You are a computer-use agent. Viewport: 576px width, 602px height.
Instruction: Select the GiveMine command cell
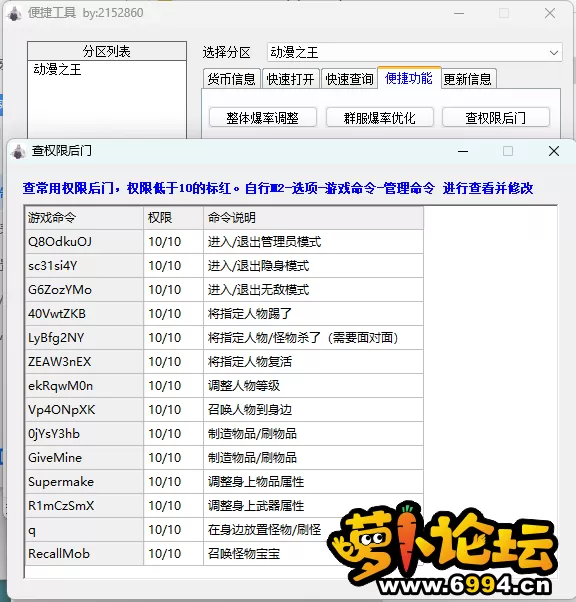click(x=84, y=458)
